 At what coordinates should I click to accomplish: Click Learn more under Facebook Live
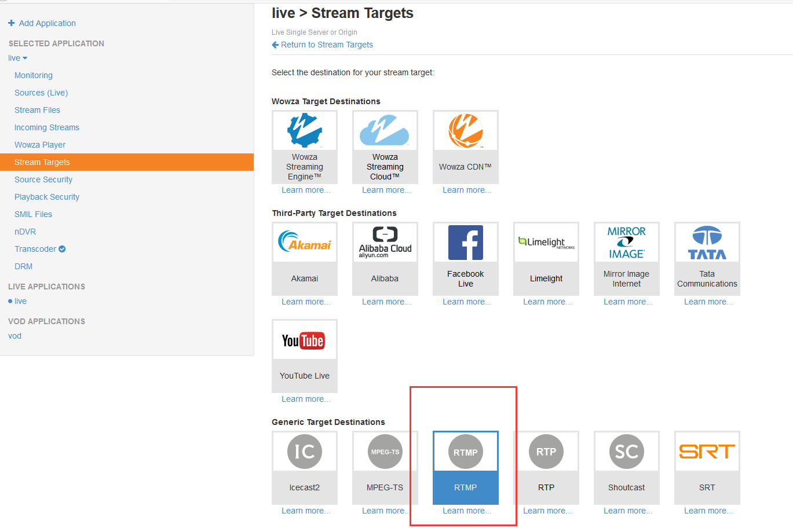point(467,302)
